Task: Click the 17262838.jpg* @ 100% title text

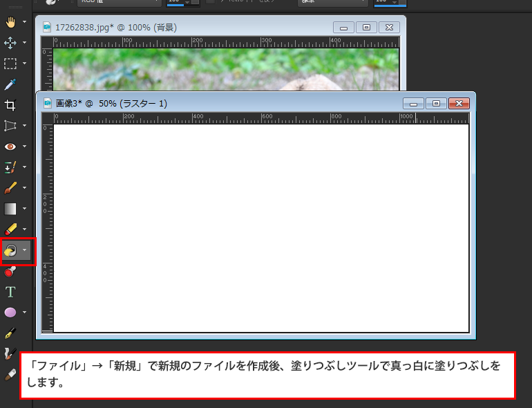Action: [x=116, y=28]
